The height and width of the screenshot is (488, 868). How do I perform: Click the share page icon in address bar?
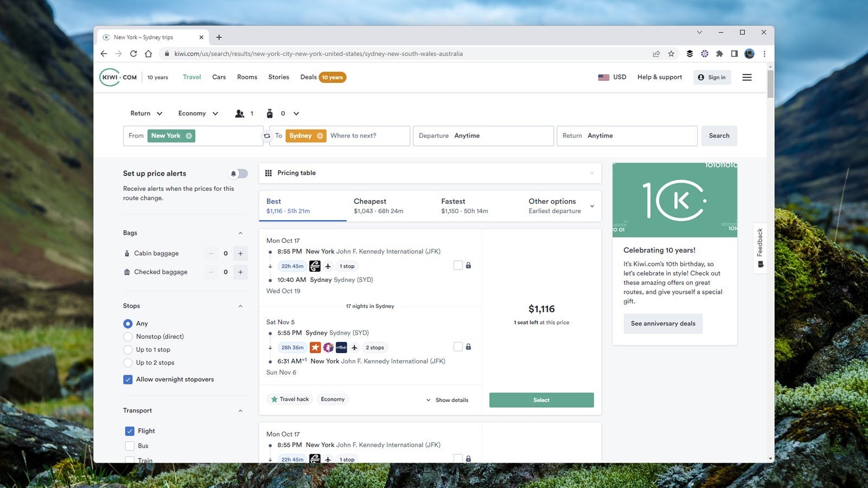[656, 54]
